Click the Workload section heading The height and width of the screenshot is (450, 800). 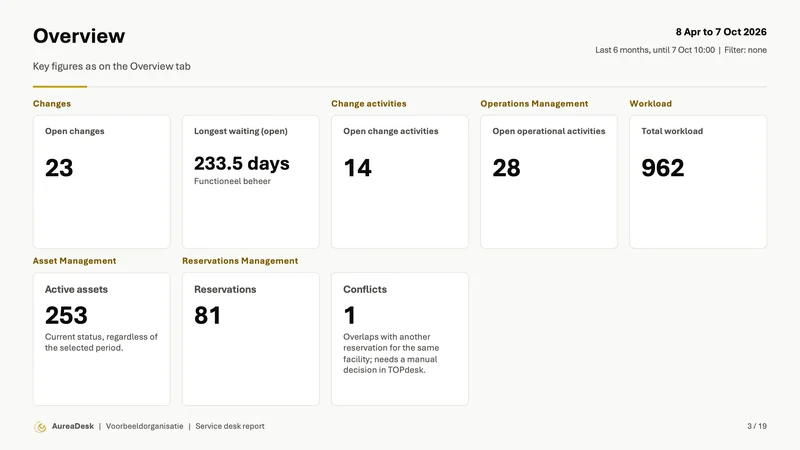coord(651,104)
